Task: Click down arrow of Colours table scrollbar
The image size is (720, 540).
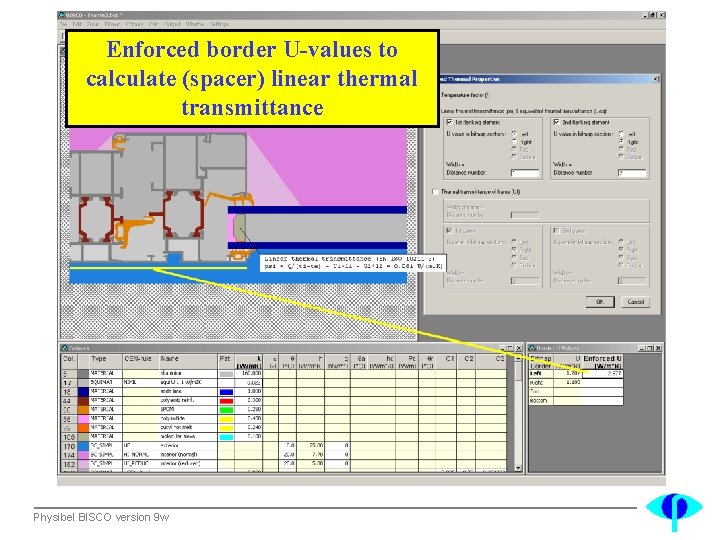Action: coord(518,468)
